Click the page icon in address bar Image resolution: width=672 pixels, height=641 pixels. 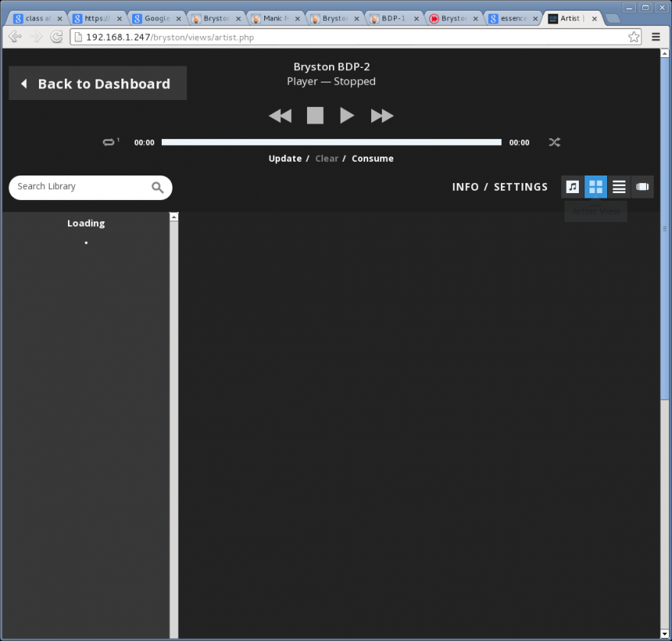tap(78, 37)
